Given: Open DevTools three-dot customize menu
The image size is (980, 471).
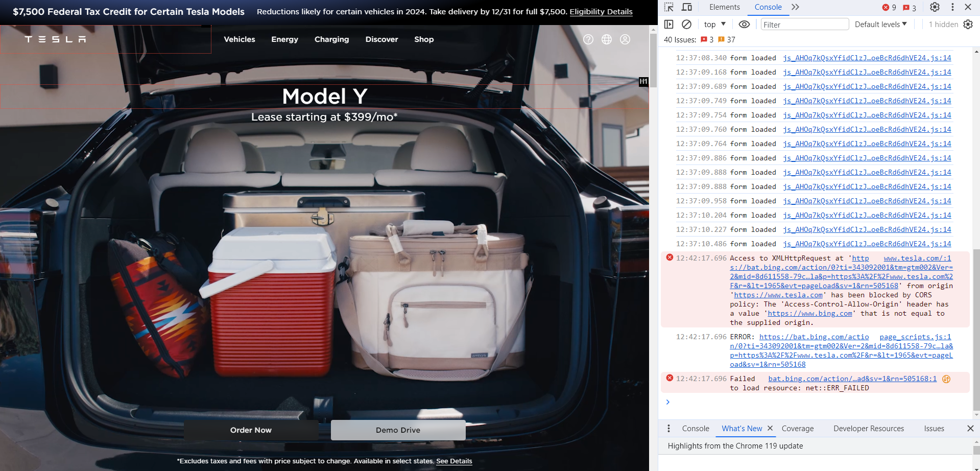Looking at the screenshot, I should pos(952,7).
